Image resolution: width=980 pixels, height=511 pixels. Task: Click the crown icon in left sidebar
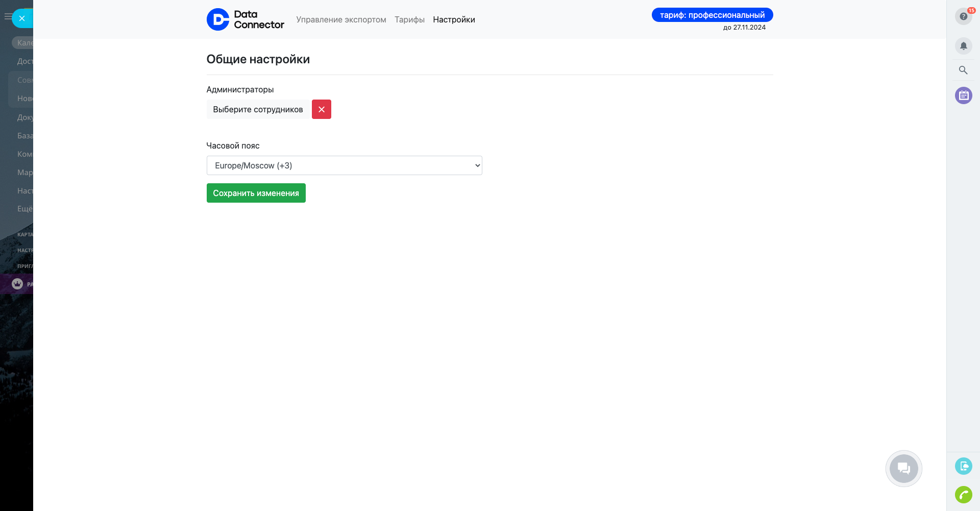click(x=17, y=284)
